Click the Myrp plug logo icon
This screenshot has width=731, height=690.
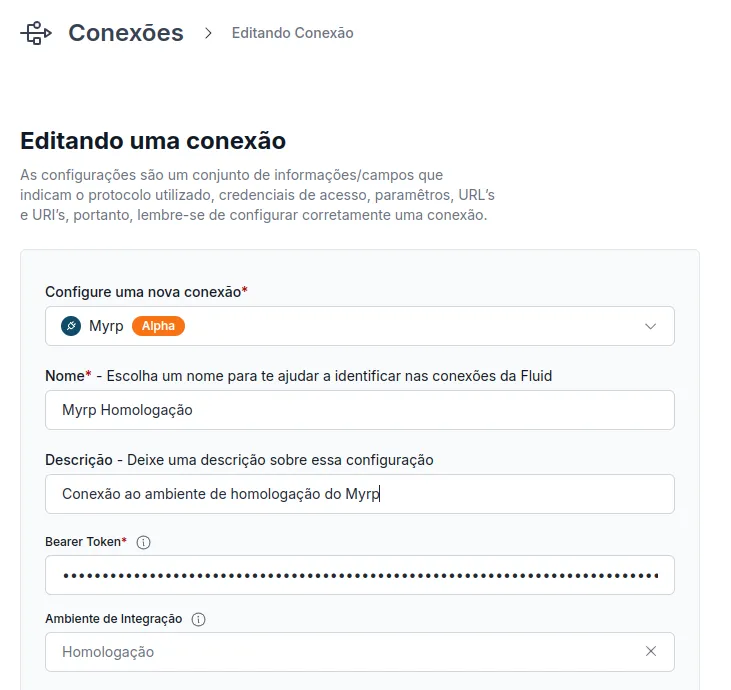point(71,326)
